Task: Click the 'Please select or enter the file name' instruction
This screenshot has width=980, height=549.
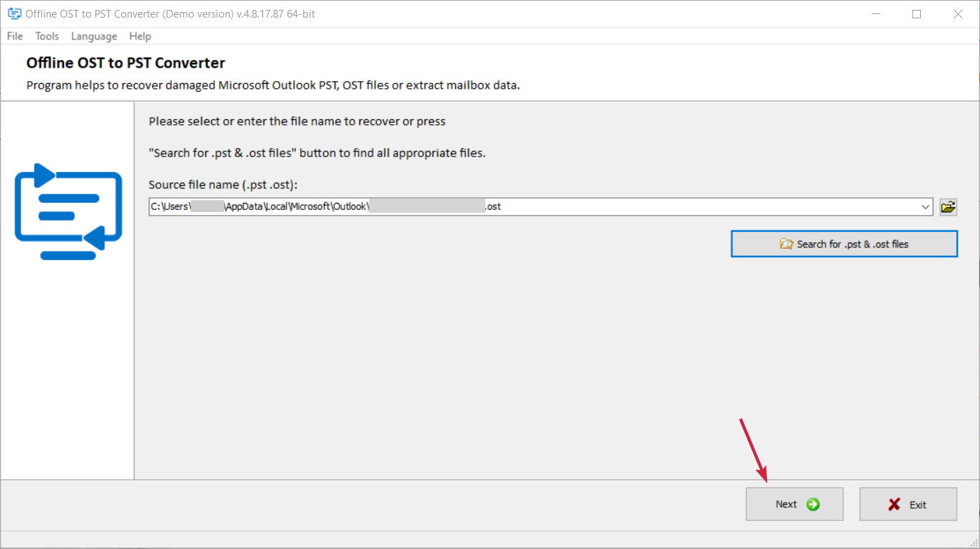Action: [297, 121]
